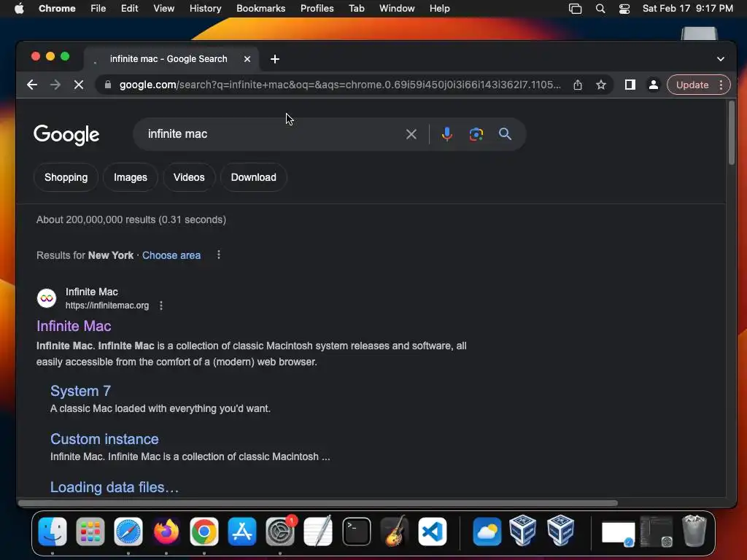Image resolution: width=747 pixels, height=560 pixels.
Task: Open the Window menu
Action: tap(397, 9)
